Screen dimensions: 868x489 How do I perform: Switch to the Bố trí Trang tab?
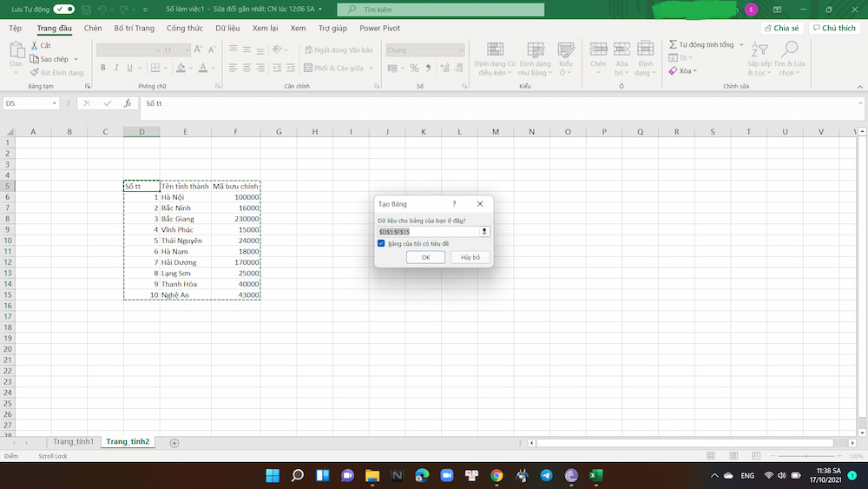pos(134,29)
